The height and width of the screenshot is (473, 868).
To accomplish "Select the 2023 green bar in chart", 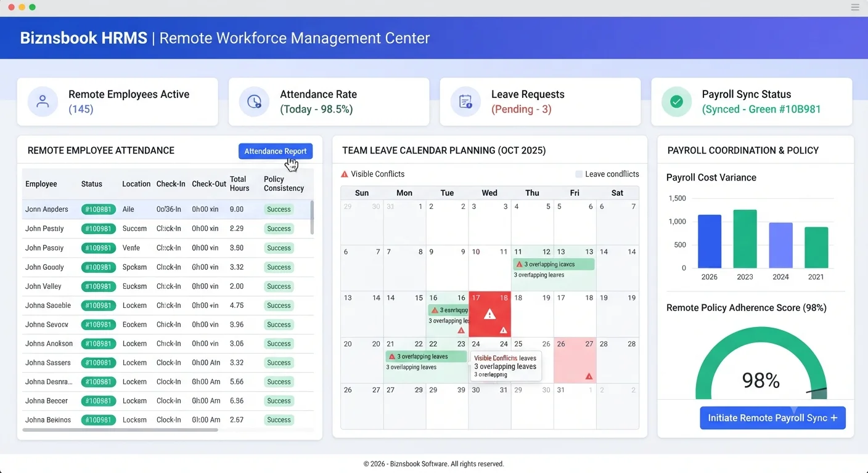I will [x=745, y=239].
